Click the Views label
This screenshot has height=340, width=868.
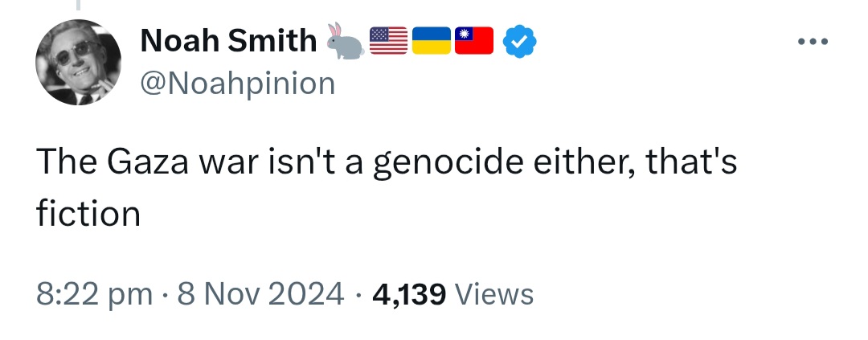pyautogui.click(x=493, y=293)
